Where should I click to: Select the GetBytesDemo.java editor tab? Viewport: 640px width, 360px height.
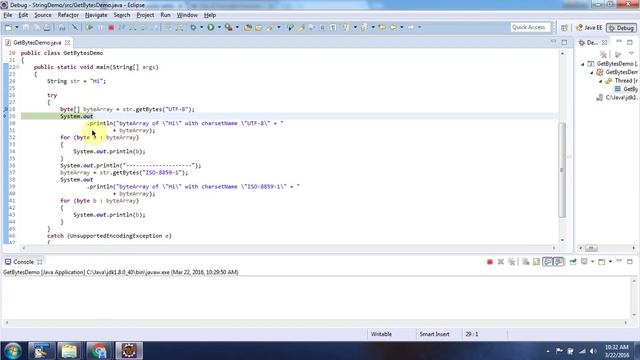pyautogui.click(x=37, y=42)
